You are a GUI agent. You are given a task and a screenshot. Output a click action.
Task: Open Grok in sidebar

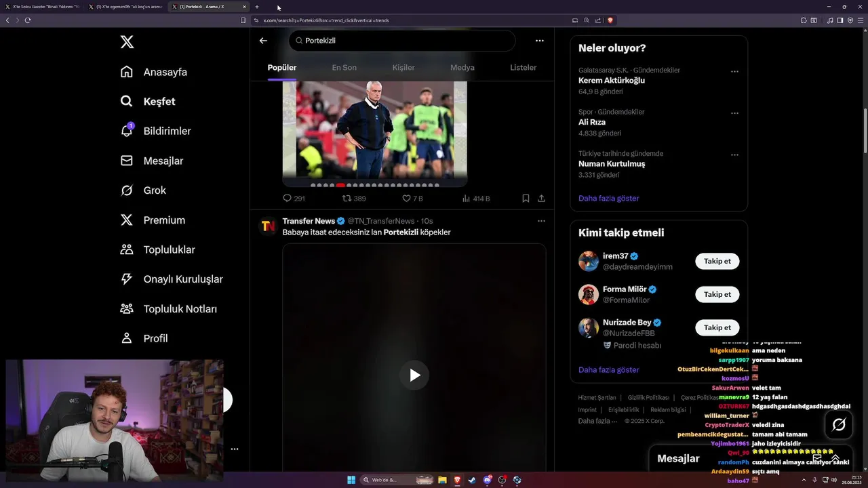click(143, 190)
